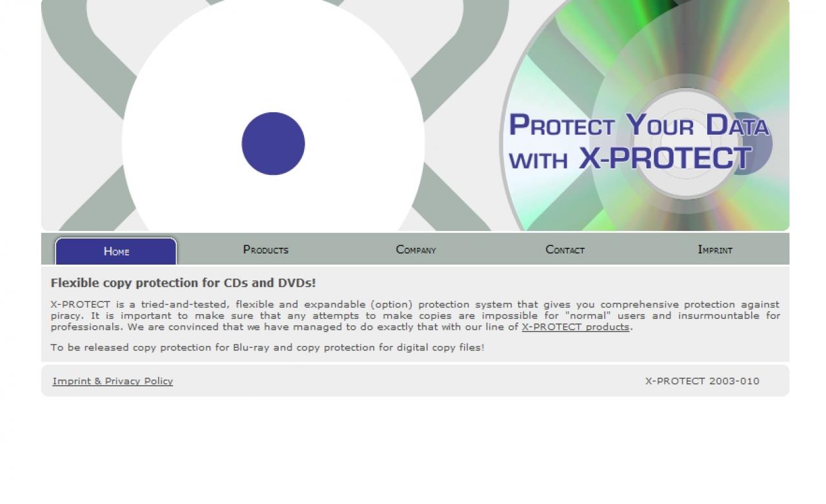Select Contact in the navigation bar

pyautogui.click(x=565, y=250)
